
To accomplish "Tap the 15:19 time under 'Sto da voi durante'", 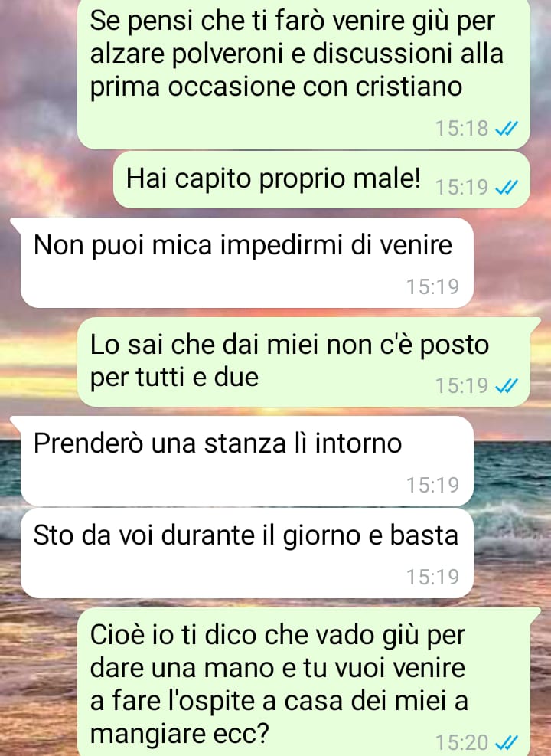I will (x=432, y=577).
